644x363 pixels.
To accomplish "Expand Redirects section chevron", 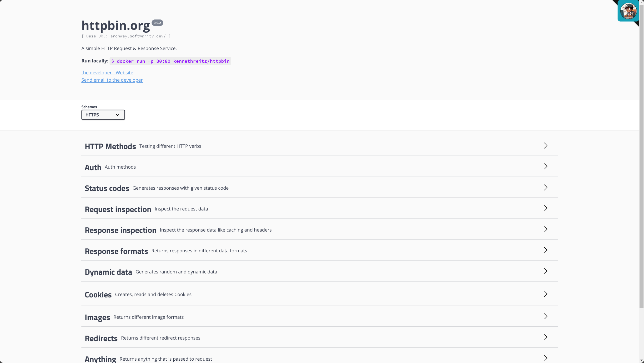I will [546, 337].
